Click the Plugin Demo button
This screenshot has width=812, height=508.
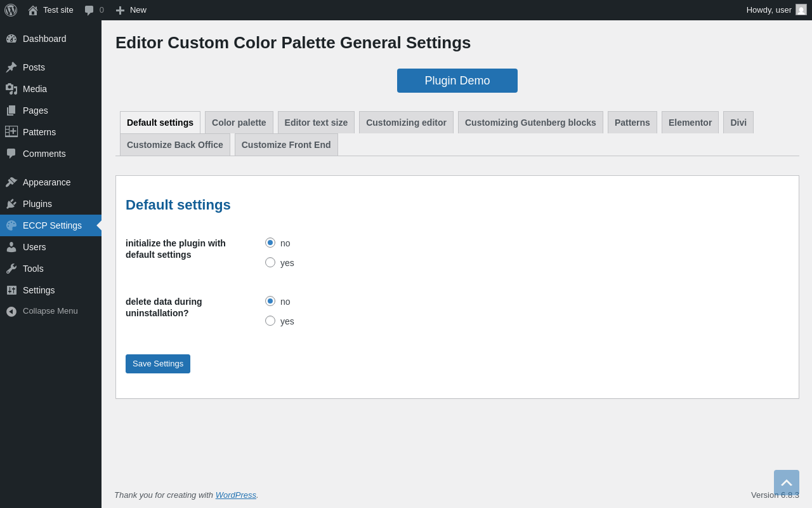pyautogui.click(x=457, y=81)
